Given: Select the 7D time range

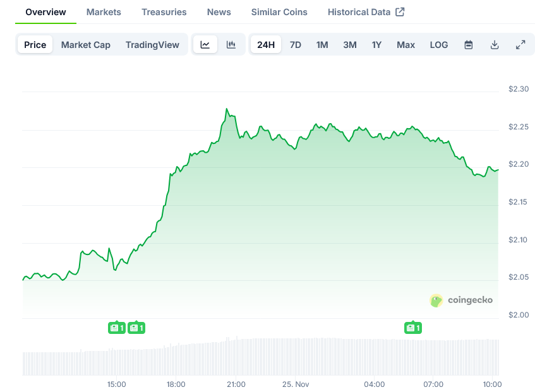Looking at the screenshot, I should click(x=296, y=45).
